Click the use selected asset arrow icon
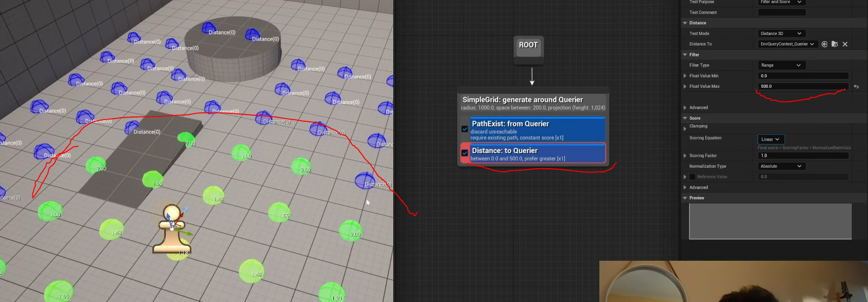868x302 pixels. [x=824, y=44]
